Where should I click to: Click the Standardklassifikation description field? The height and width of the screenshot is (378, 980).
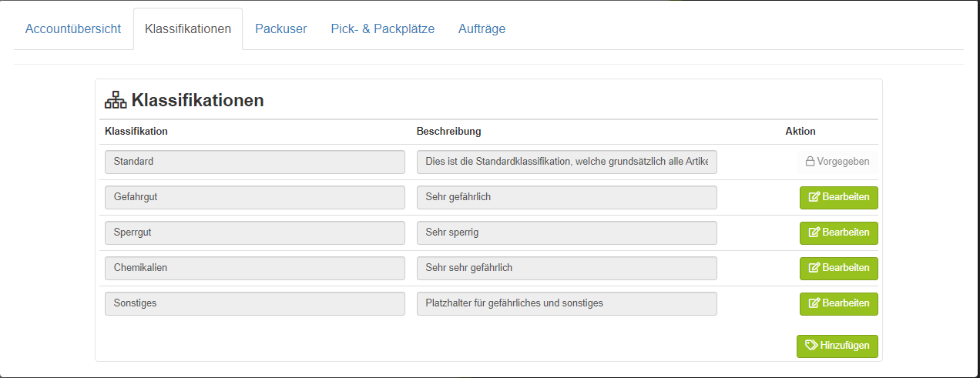(567, 162)
